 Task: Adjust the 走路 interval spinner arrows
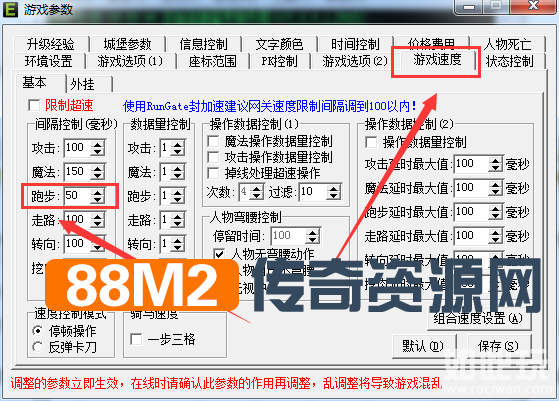click(x=97, y=220)
